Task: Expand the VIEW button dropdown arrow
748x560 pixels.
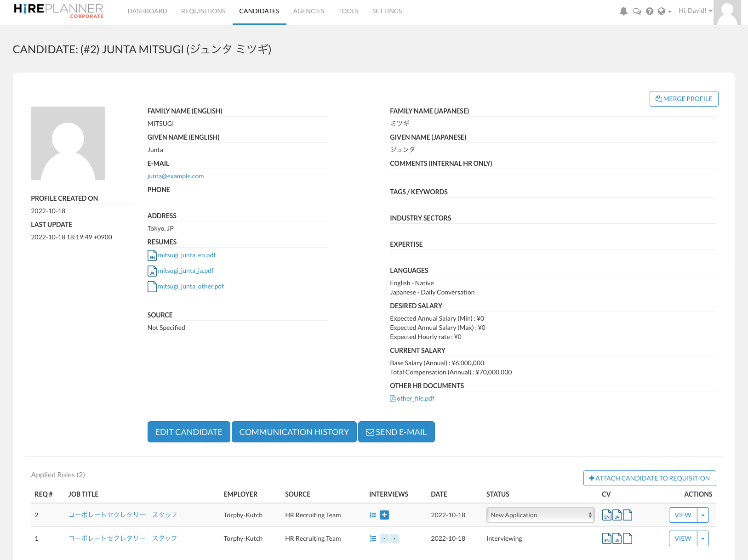Action: tap(702, 515)
